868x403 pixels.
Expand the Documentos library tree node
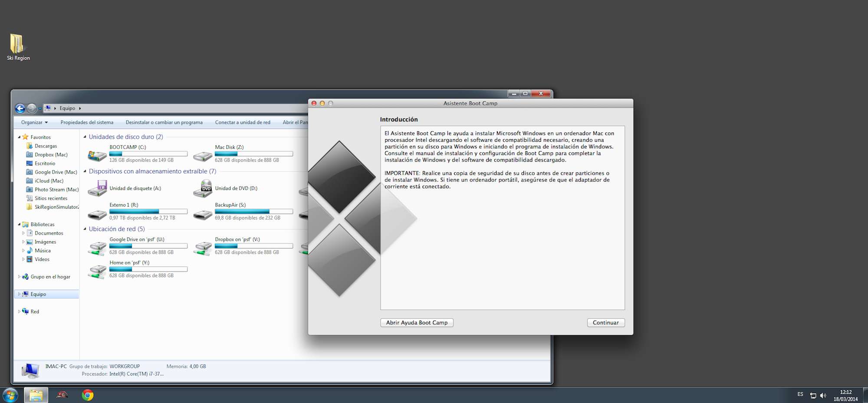(x=23, y=233)
